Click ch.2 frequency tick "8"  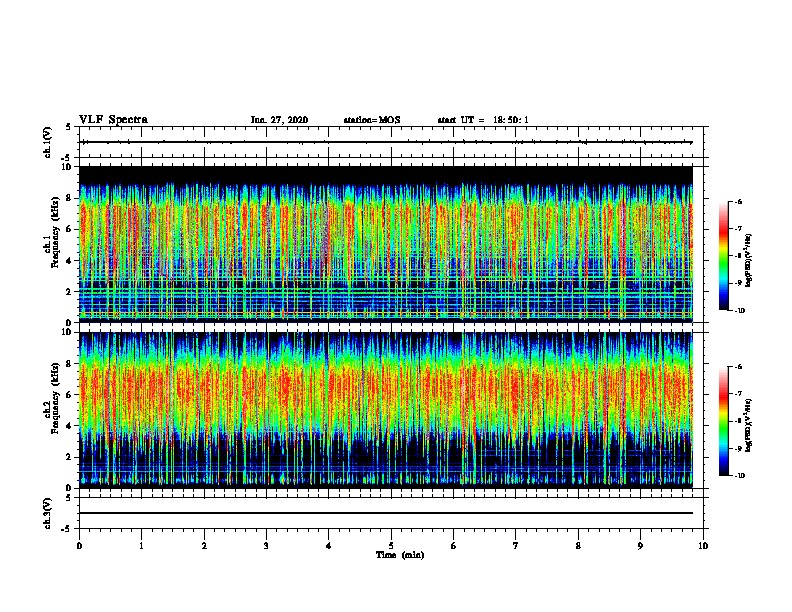(69, 364)
